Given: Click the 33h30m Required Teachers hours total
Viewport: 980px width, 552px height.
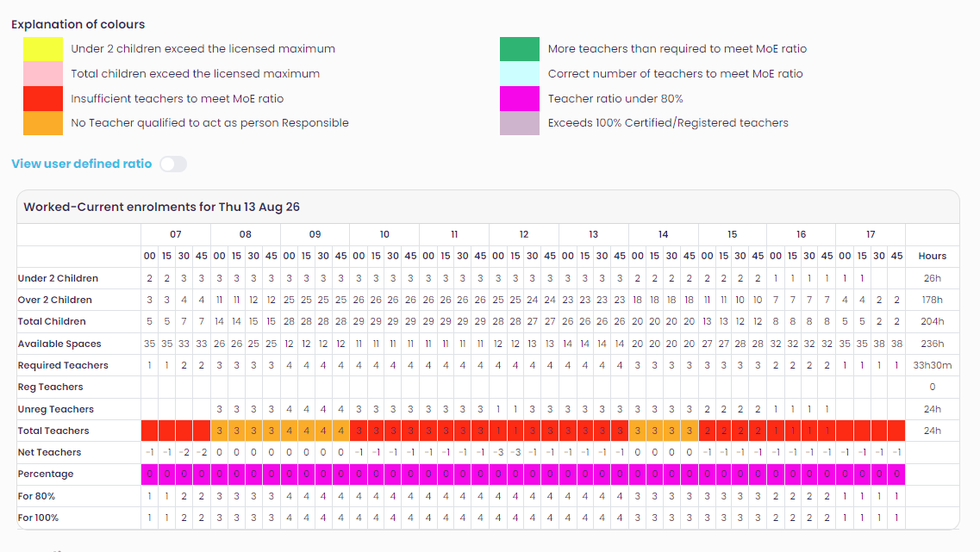Looking at the screenshot, I should pyautogui.click(x=932, y=365).
